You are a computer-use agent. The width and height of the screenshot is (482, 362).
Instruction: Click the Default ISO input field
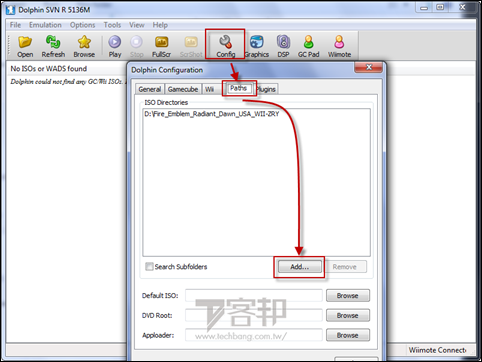254,296
